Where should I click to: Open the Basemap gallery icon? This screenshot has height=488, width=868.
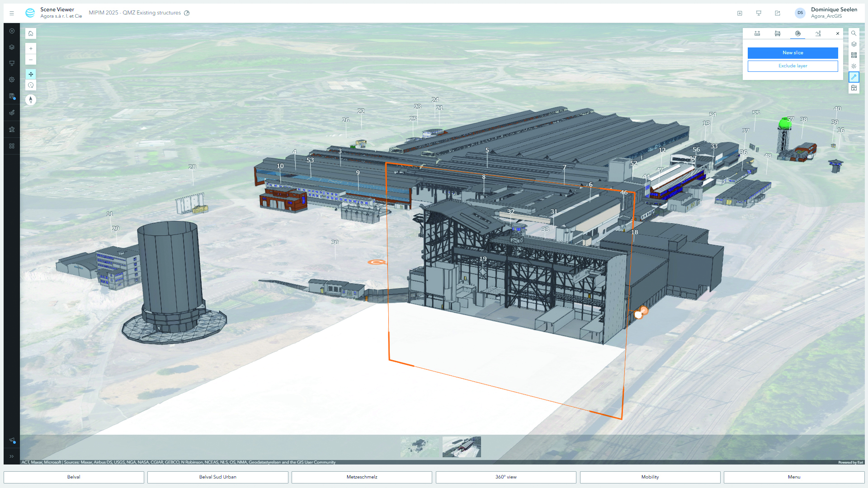click(854, 55)
